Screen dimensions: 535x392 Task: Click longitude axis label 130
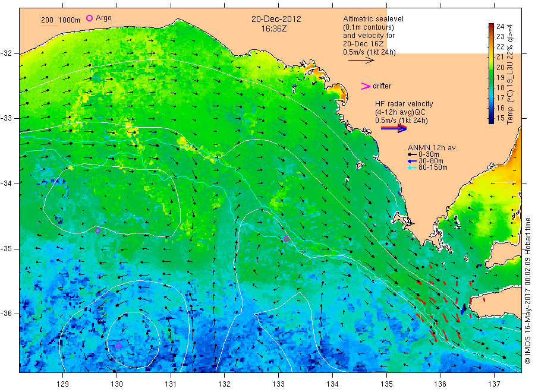click(x=117, y=384)
